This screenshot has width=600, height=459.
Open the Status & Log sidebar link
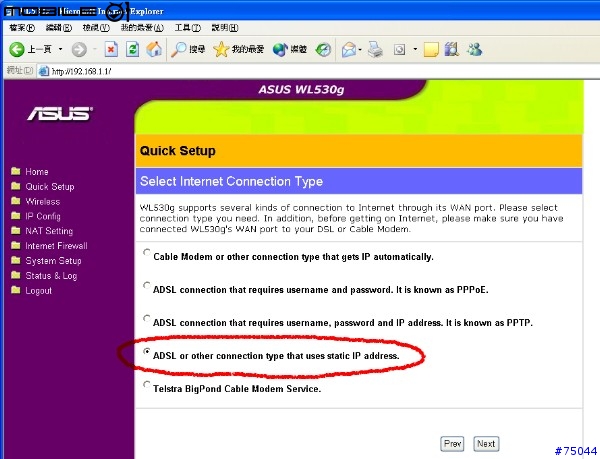[x=51, y=276]
